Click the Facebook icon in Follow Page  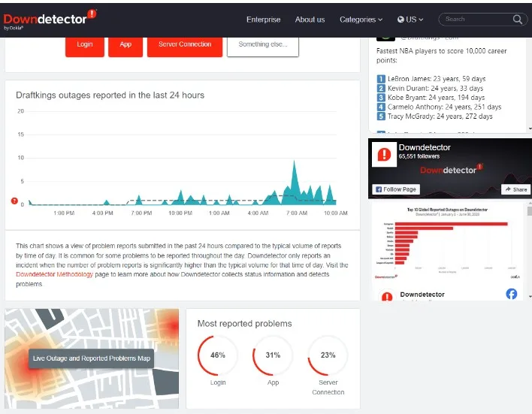(x=379, y=189)
